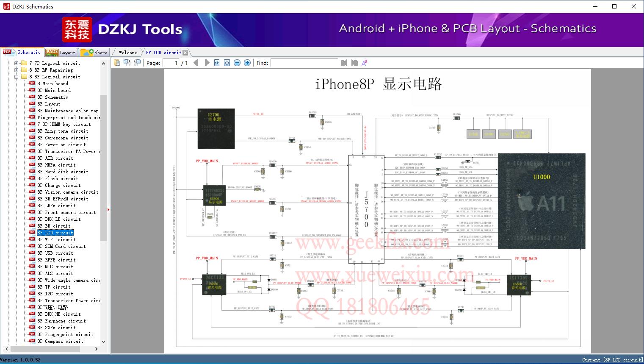The image size is (644, 364).
Task: Switch to the Schematic tab
Action: pyautogui.click(x=22, y=52)
